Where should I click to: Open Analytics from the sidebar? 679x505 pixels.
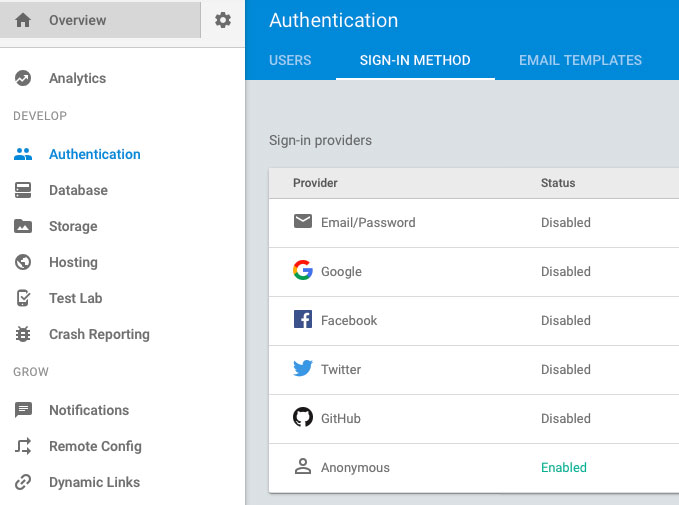[x=78, y=78]
